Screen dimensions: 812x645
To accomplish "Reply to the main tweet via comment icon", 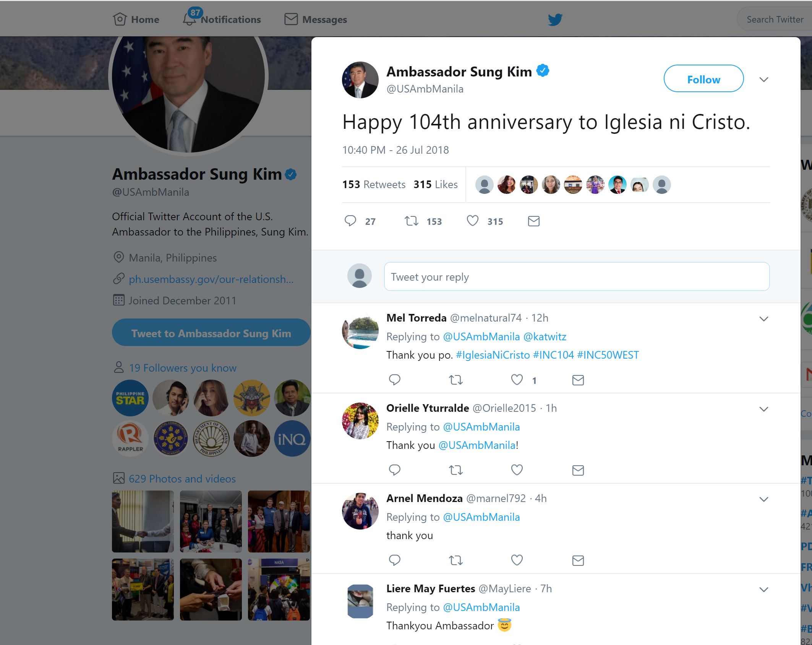I will (x=350, y=221).
